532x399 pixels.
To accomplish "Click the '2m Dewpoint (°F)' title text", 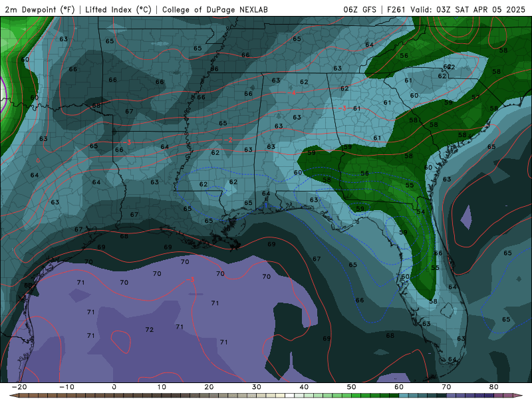I will (40, 9).
